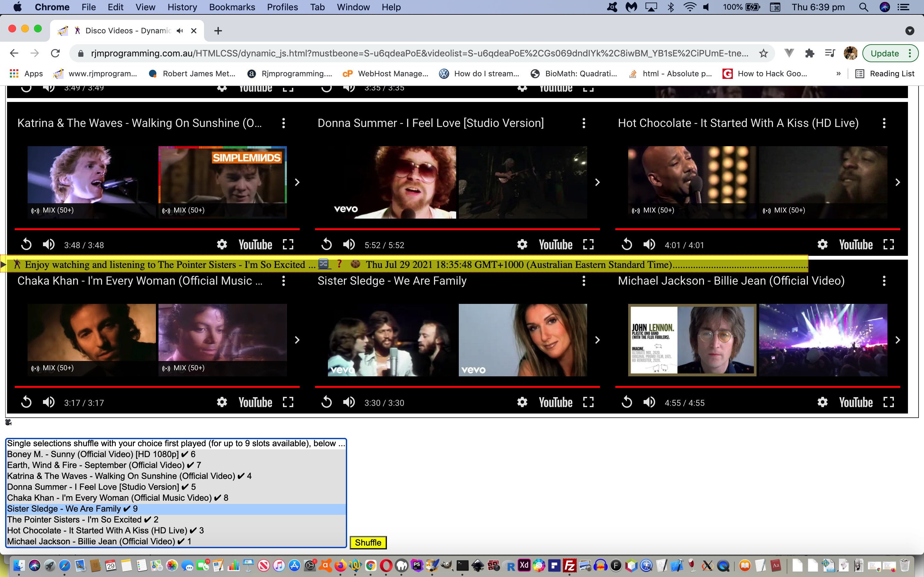This screenshot has height=577, width=924.
Task: Click the settings gear on Michael Jackson video
Action: coord(823,402)
